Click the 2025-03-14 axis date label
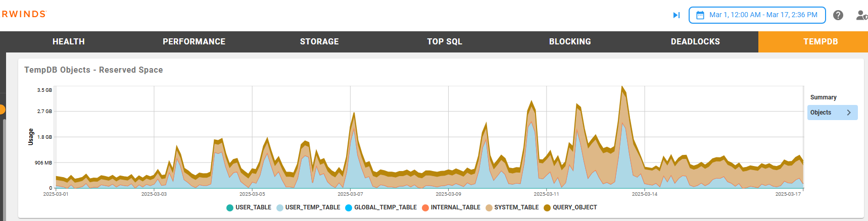 [645, 194]
